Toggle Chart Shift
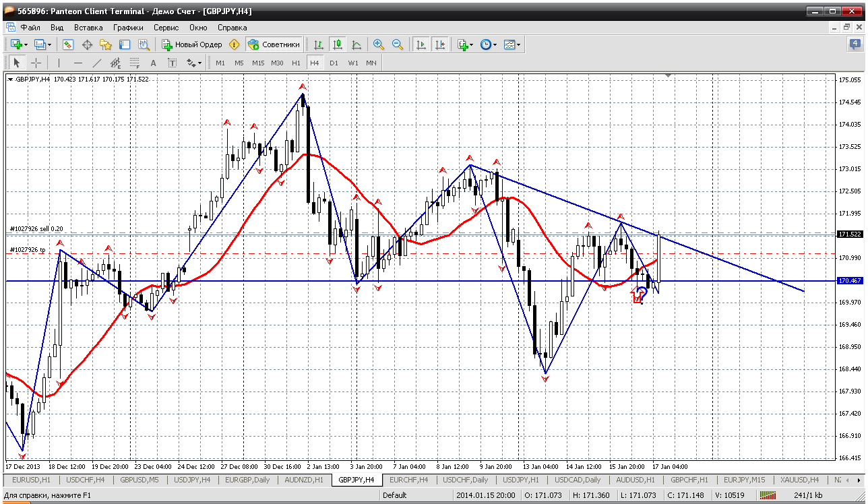Screen dimensions: 868x504 click(x=440, y=44)
